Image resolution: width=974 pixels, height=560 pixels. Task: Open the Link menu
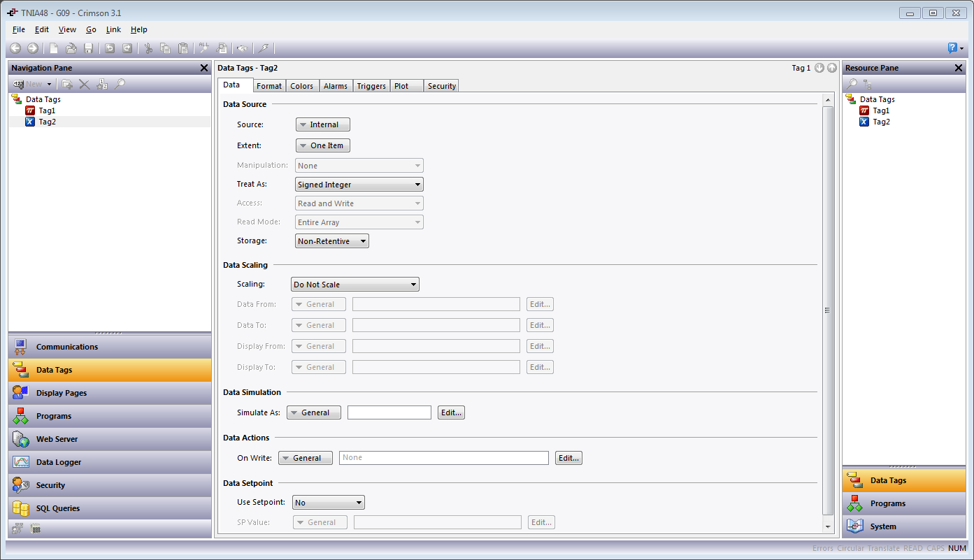click(x=113, y=29)
